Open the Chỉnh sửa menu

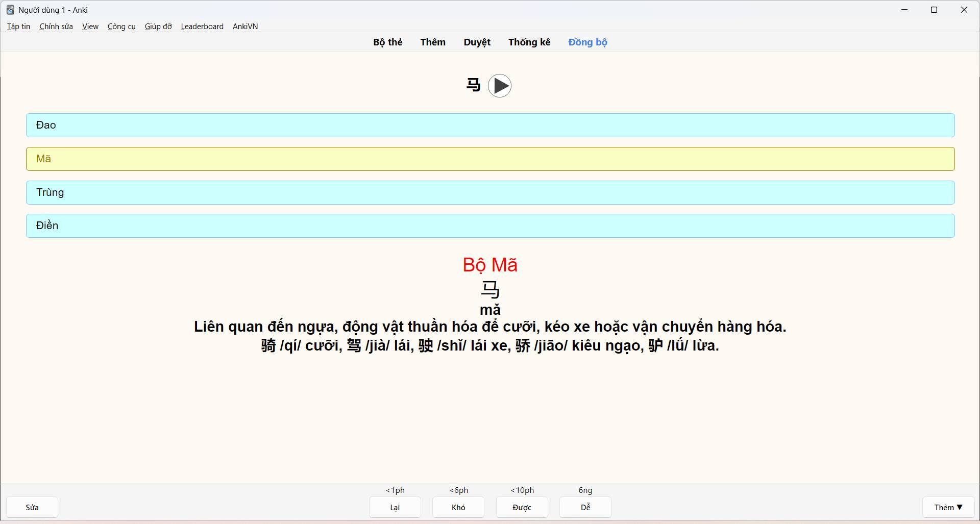point(56,27)
